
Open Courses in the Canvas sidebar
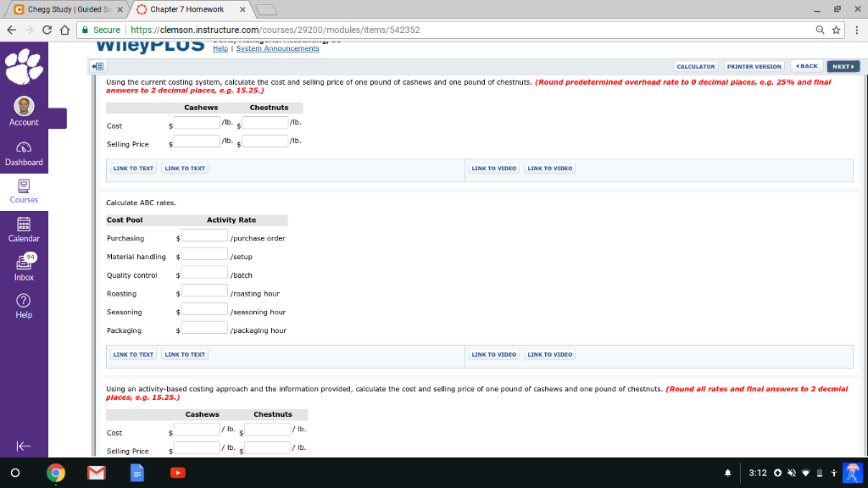point(24,192)
